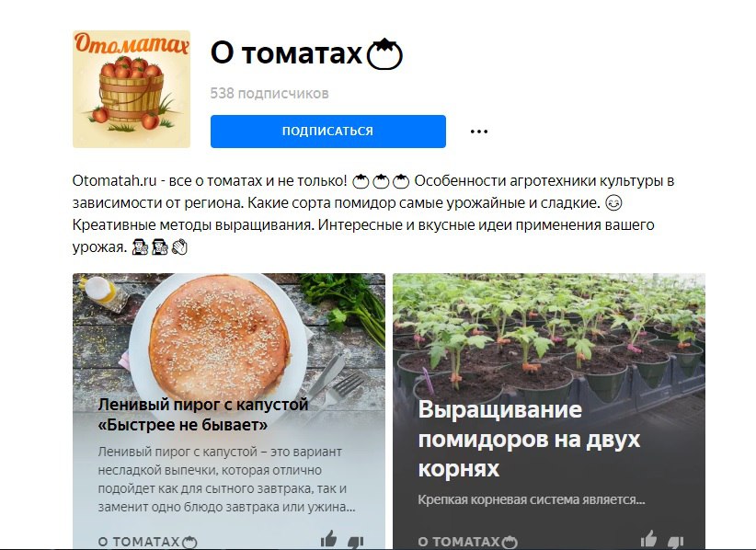Screen dimensions: 756x550
Task: Click the tomato icon beside the channel title
Action: [x=384, y=54]
